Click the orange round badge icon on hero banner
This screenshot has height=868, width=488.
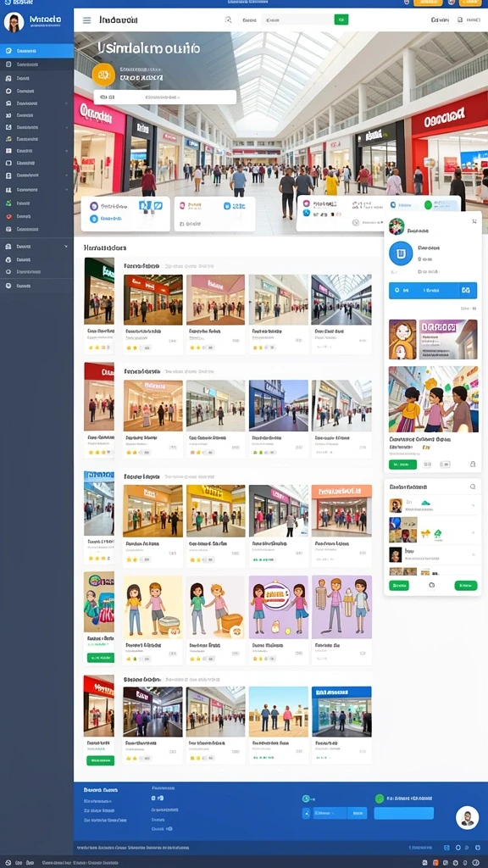pos(103,75)
